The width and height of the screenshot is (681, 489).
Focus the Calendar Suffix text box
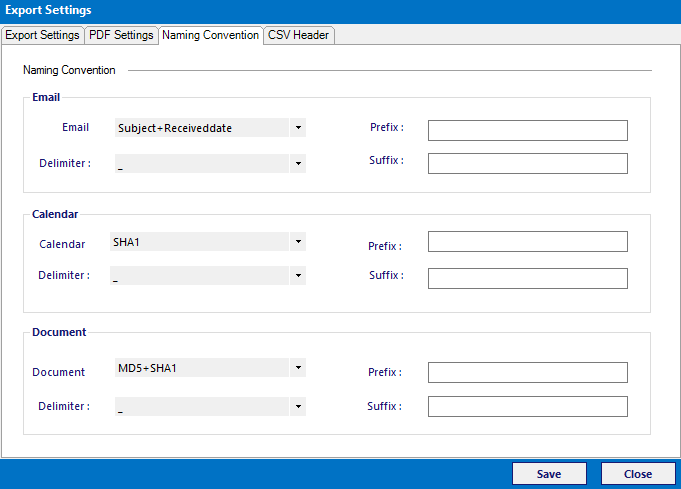point(528,278)
